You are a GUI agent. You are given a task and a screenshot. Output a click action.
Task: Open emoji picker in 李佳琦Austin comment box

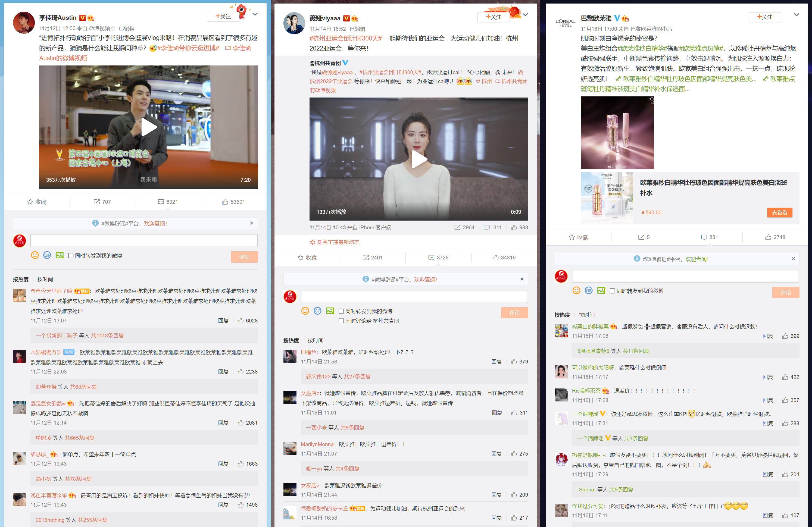click(x=35, y=255)
